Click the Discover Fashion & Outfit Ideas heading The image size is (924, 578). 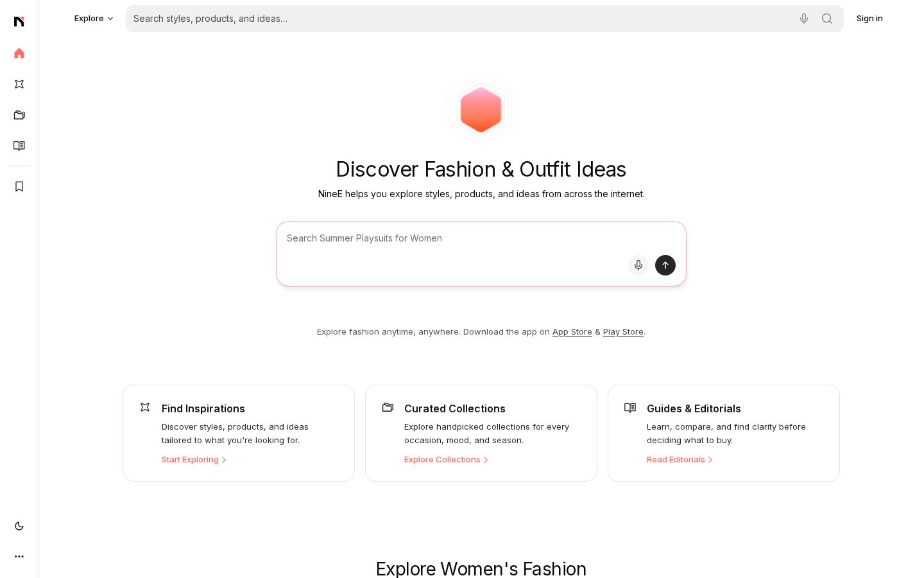tap(481, 170)
